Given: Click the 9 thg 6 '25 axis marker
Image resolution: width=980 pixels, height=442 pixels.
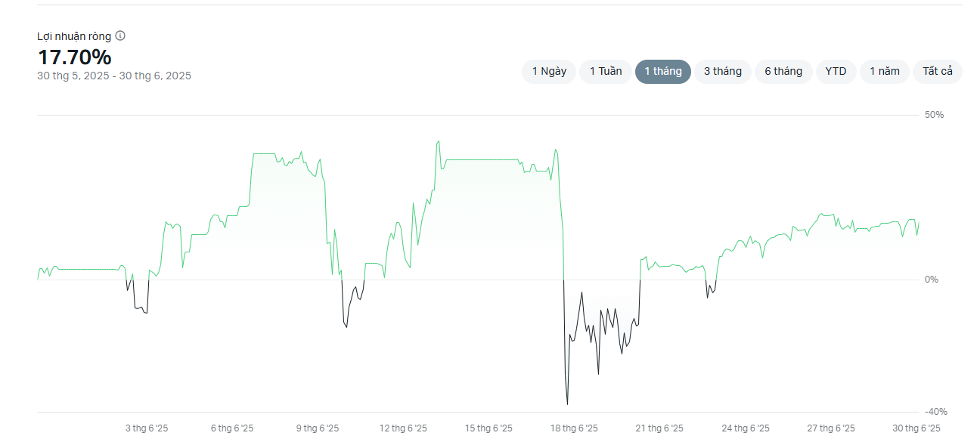Looking at the screenshot, I should 318,428.
